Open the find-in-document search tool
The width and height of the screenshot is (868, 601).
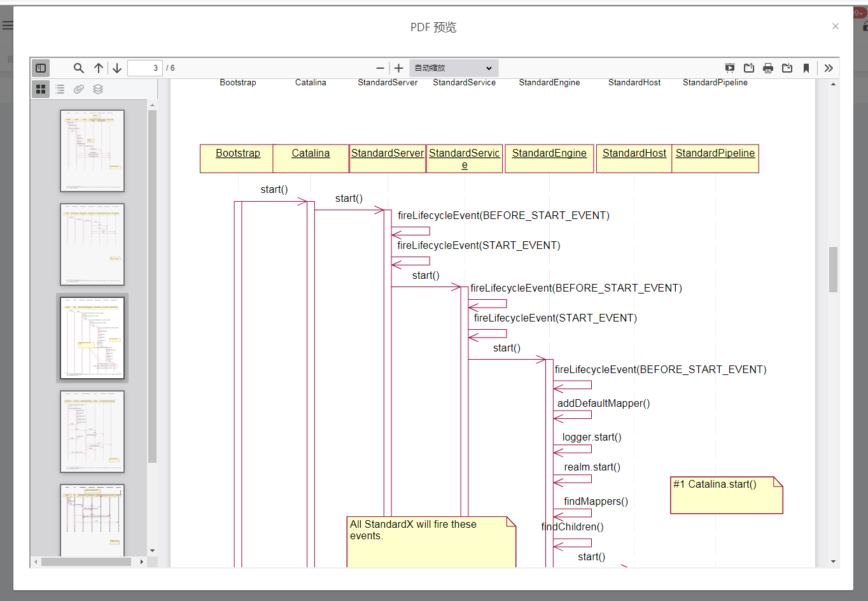point(79,68)
